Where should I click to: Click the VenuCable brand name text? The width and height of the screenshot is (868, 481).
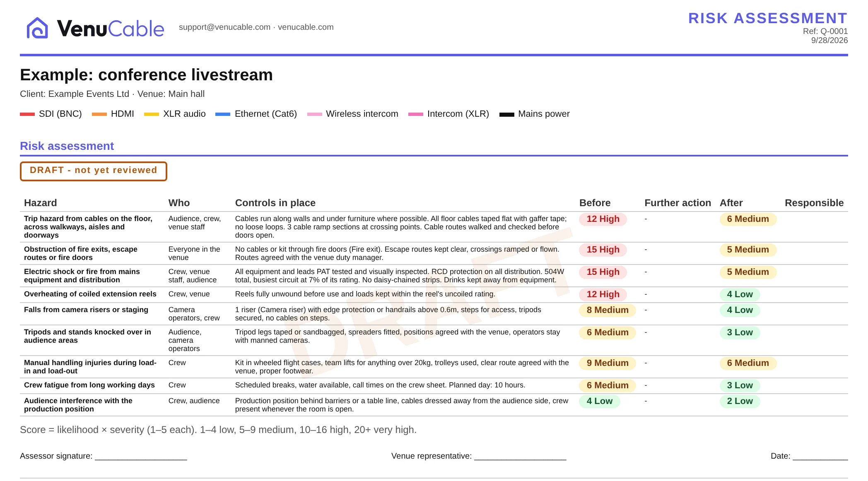(111, 29)
